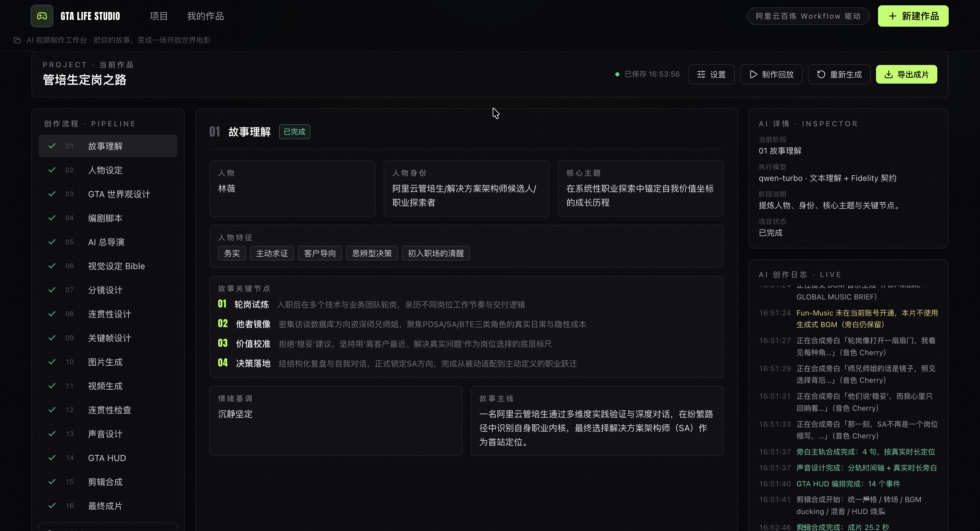
Task: Click the folder icon in the breadcrumb bar
Action: coord(17,40)
